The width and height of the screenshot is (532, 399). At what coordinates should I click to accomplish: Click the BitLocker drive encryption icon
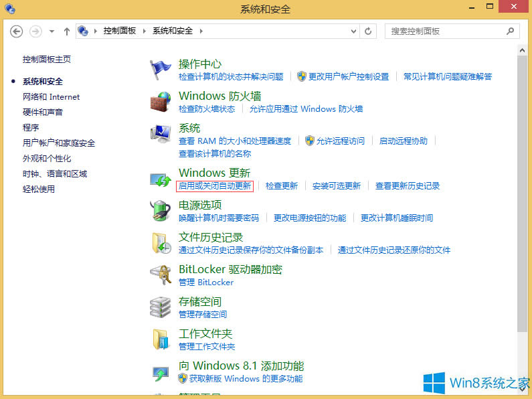pos(161,275)
